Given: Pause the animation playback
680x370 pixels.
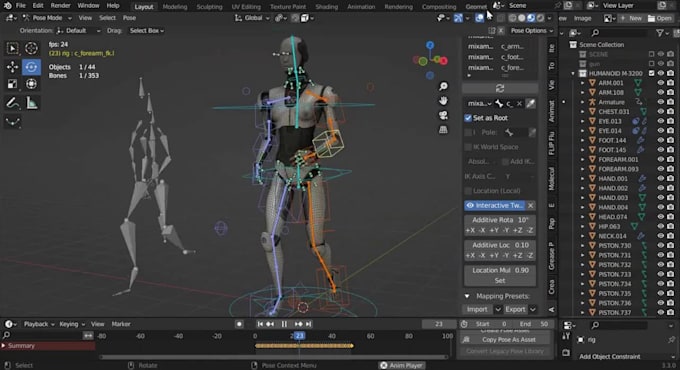Looking at the screenshot, I should pyautogui.click(x=284, y=324).
